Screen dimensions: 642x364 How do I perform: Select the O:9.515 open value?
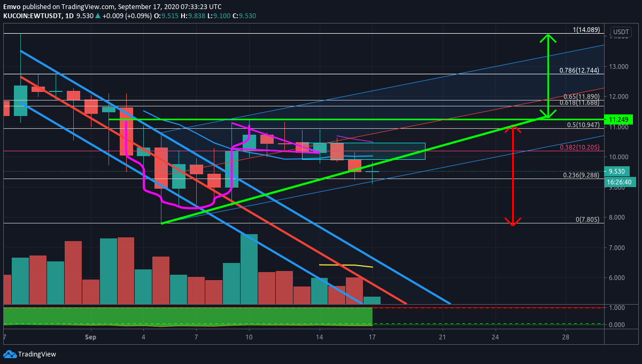pyautogui.click(x=165, y=16)
